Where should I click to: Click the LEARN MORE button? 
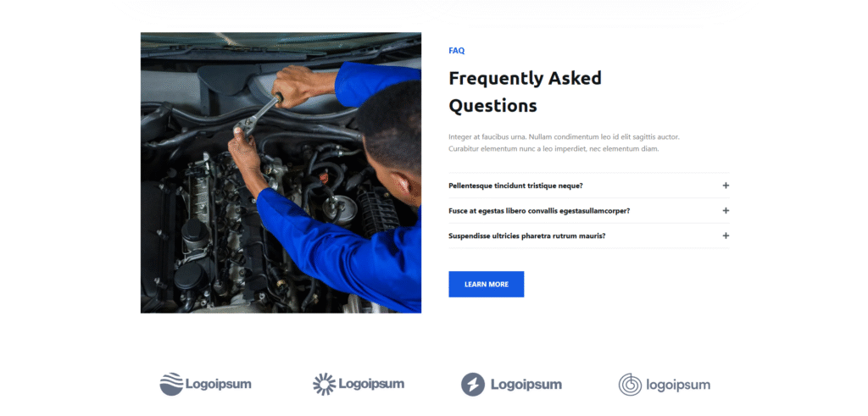pyautogui.click(x=486, y=285)
